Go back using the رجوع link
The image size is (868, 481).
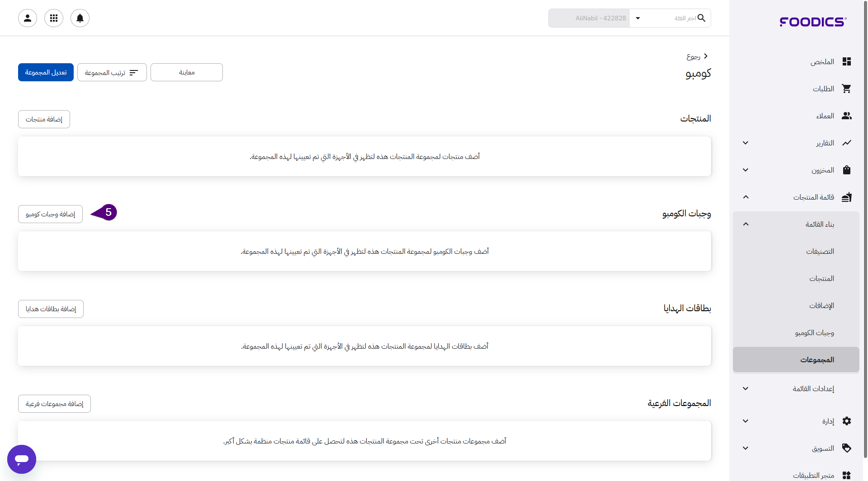click(697, 56)
